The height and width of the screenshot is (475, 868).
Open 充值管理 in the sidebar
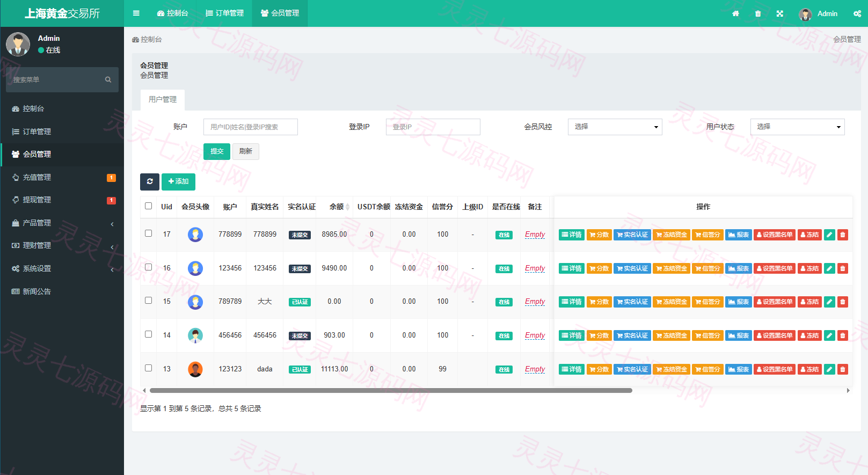pos(62,177)
